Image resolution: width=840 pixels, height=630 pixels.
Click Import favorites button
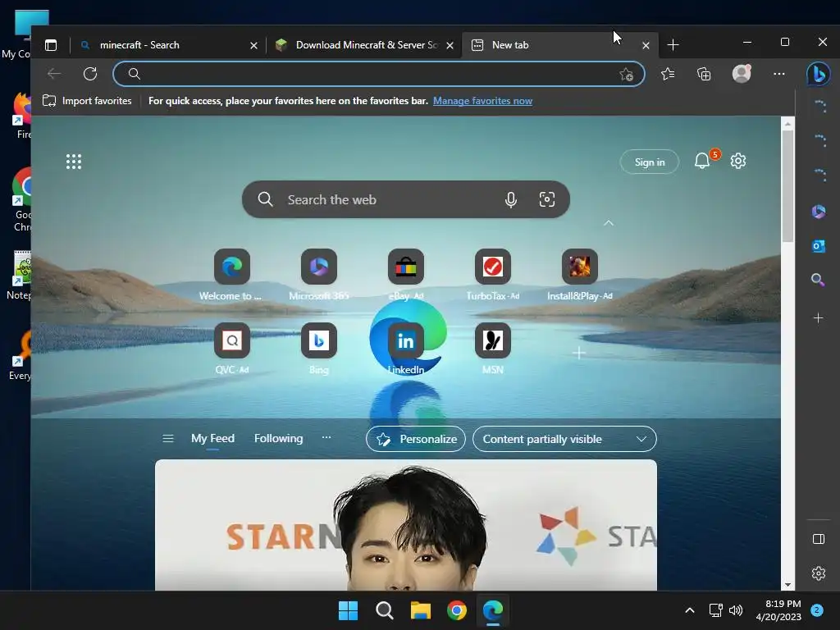click(x=87, y=101)
